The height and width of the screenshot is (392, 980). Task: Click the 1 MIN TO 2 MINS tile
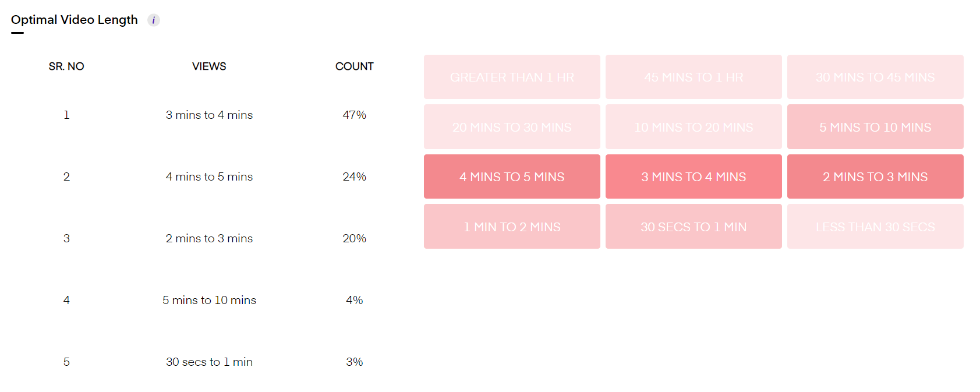[x=512, y=226]
